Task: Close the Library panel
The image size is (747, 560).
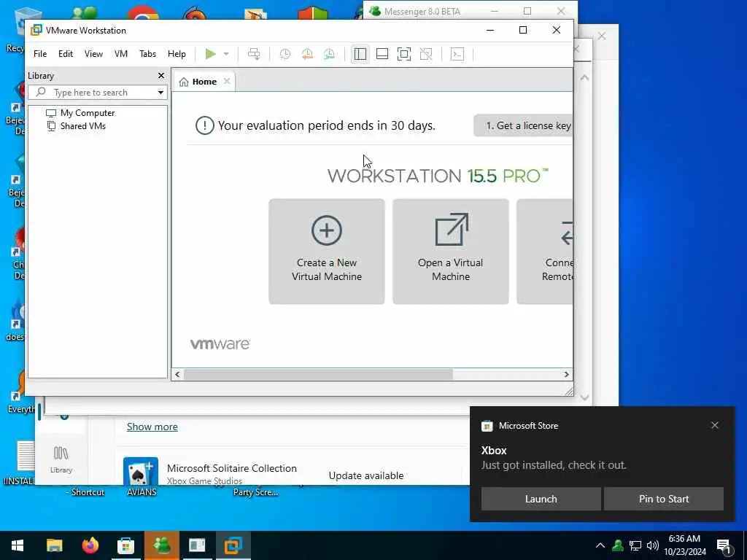Action: [x=161, y=76]
